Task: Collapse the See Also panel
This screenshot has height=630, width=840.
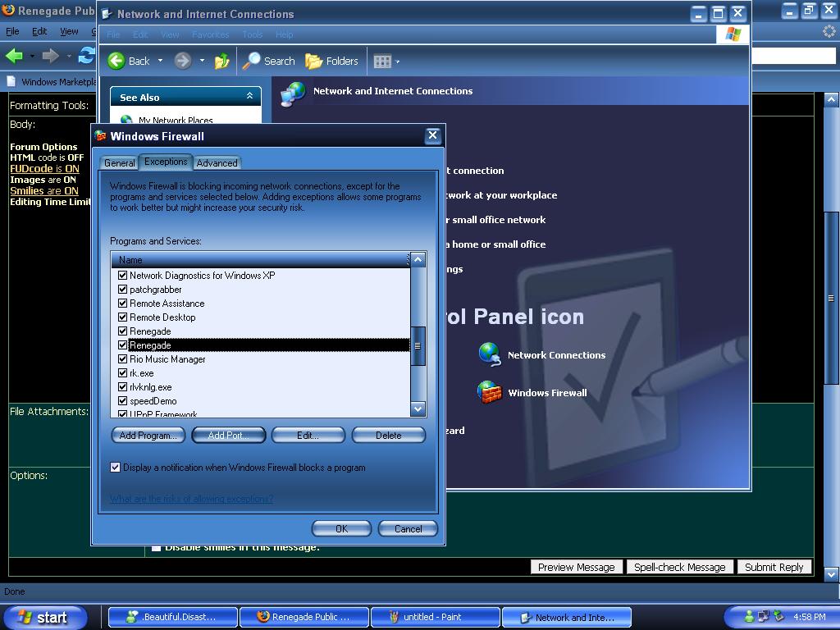Action: tap(249, 97)
